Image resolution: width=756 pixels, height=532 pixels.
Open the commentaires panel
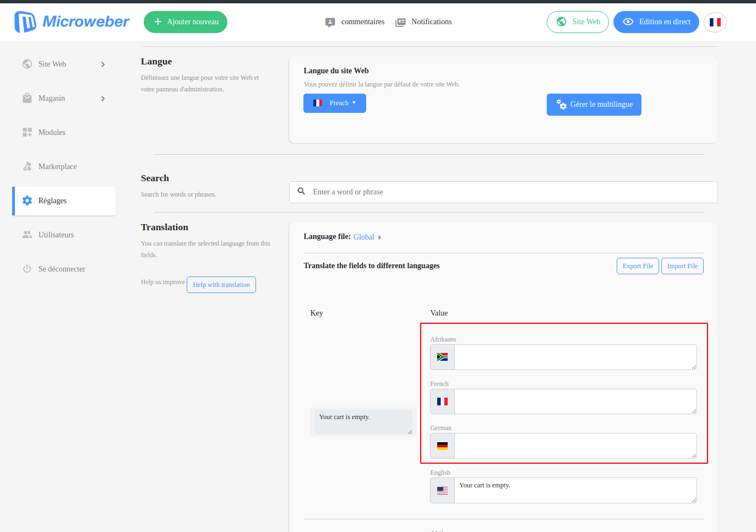[x=355, y=21]
